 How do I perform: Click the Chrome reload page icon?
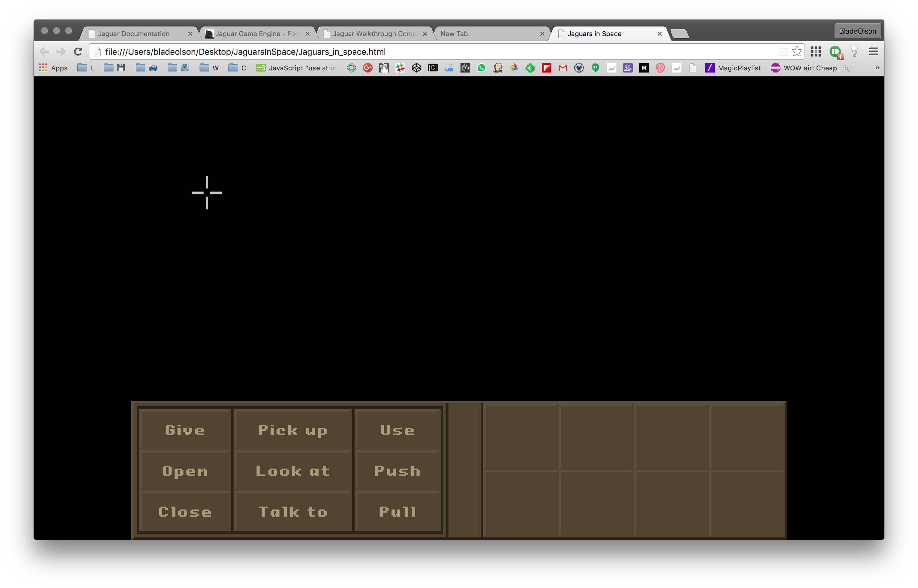(78, 51)
